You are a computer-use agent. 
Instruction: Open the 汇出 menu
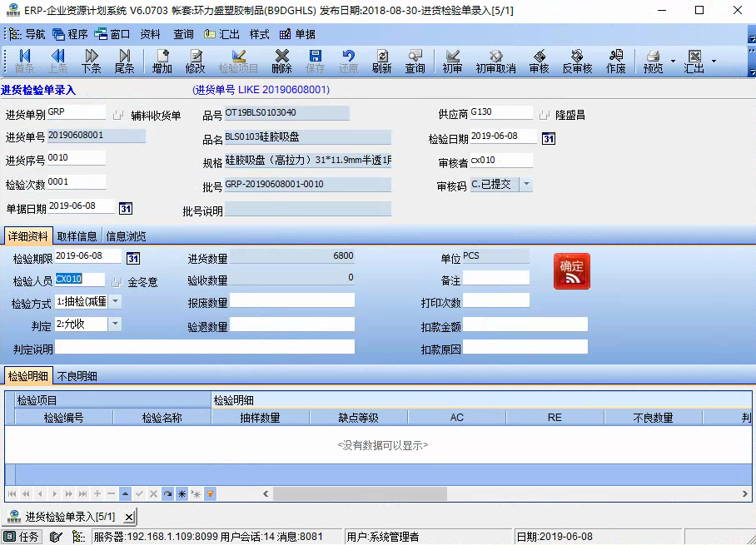(x=221, y=34)
